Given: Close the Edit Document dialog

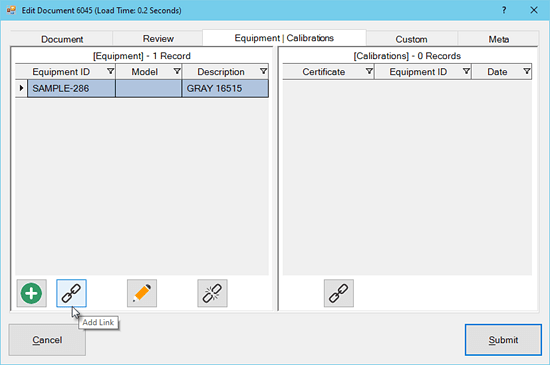Looking at the screenshot, I should tap(534, 10).
